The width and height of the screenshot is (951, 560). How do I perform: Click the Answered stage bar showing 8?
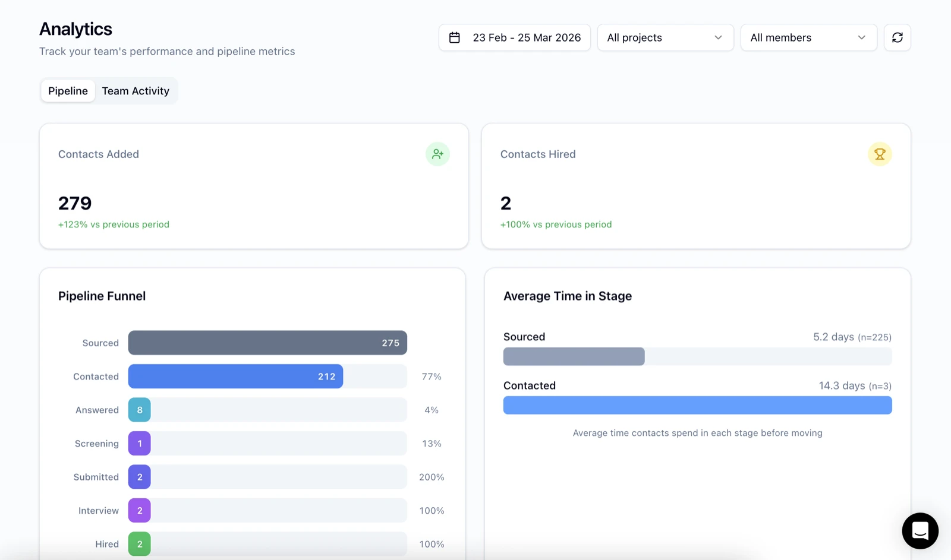[x=139, y=409]
